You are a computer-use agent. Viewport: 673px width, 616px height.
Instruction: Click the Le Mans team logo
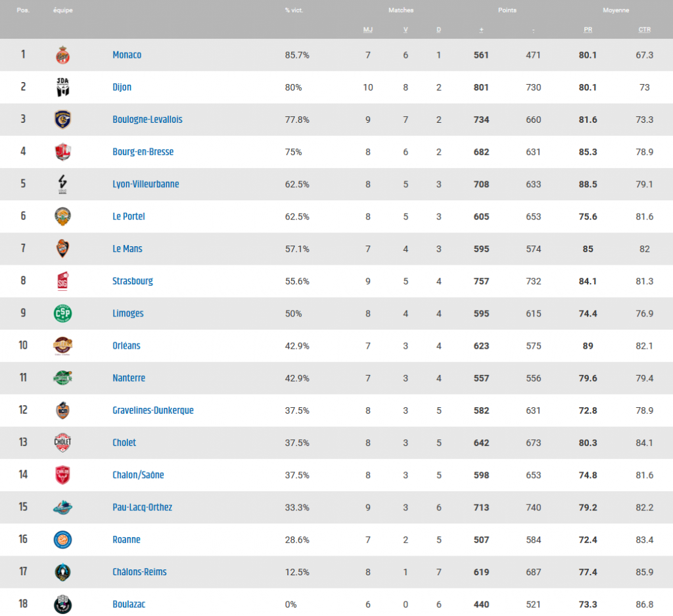coord(62,249)
